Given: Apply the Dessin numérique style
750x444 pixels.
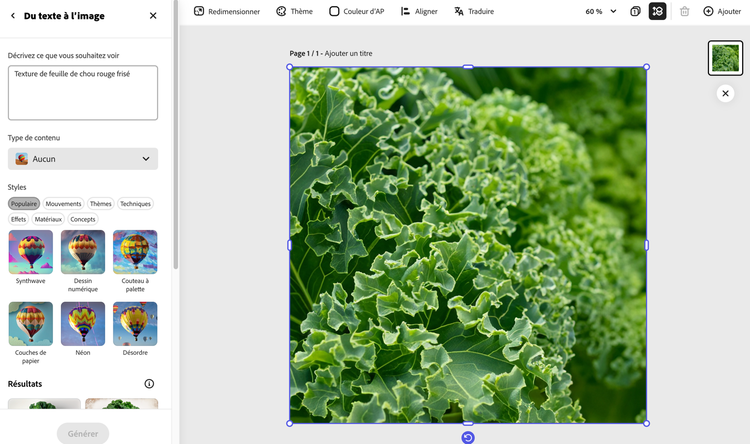Looking at the screenshot, I should [x=83, y=252].
